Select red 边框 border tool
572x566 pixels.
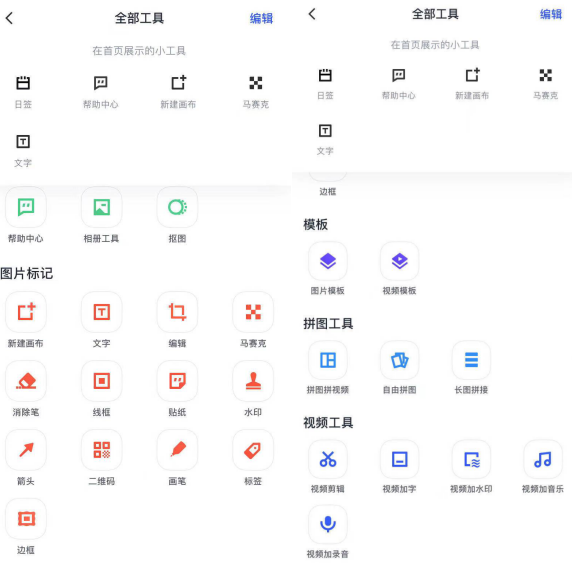tap(26, 519)
